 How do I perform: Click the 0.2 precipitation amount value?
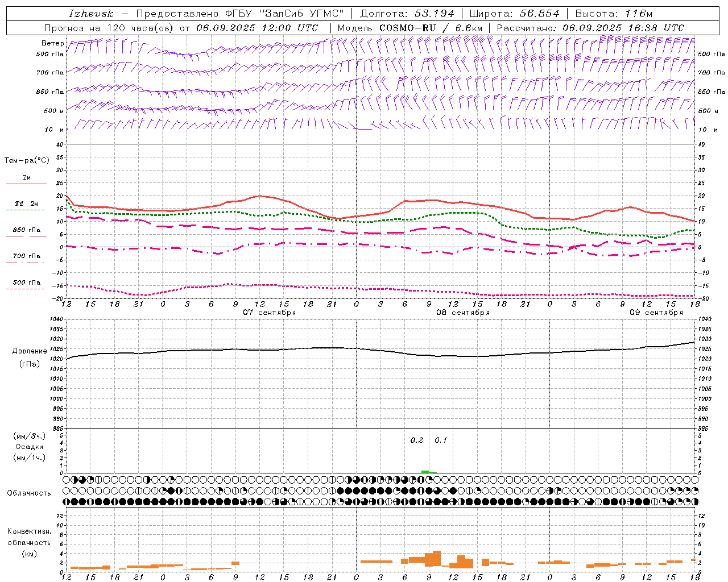click(417, 440)
